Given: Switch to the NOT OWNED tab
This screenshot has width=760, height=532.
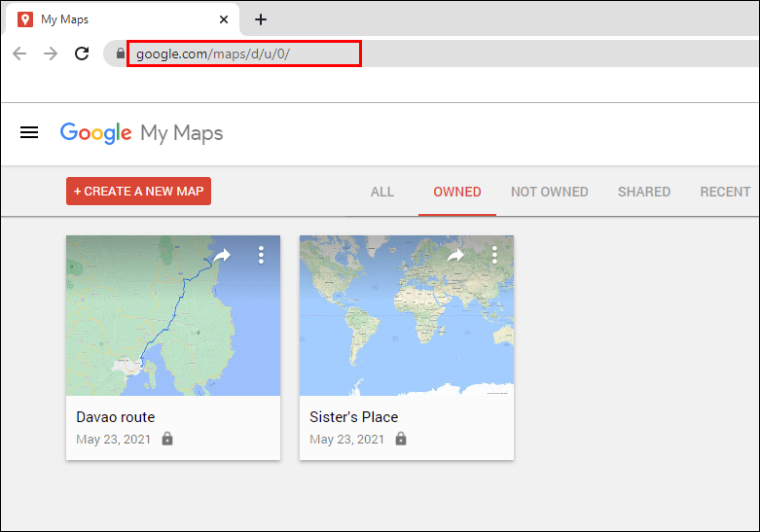Looking at the screenshot, I should tap(549, 192).
